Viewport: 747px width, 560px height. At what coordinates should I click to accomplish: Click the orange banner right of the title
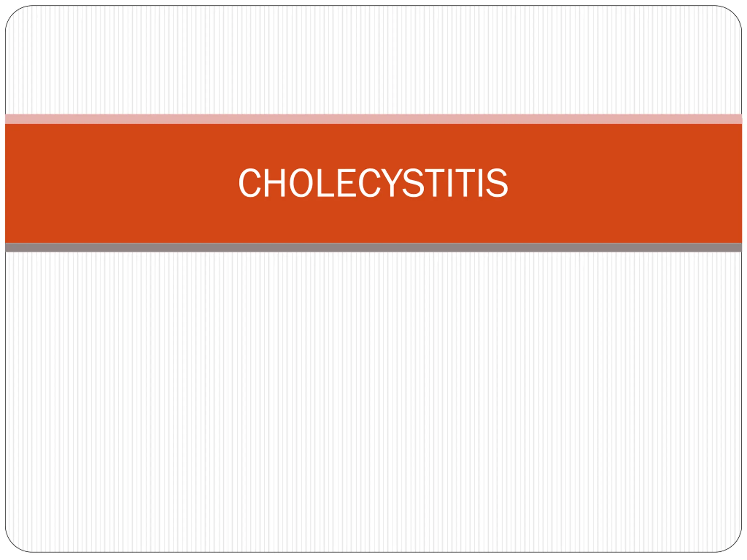[x=625, y=183]
